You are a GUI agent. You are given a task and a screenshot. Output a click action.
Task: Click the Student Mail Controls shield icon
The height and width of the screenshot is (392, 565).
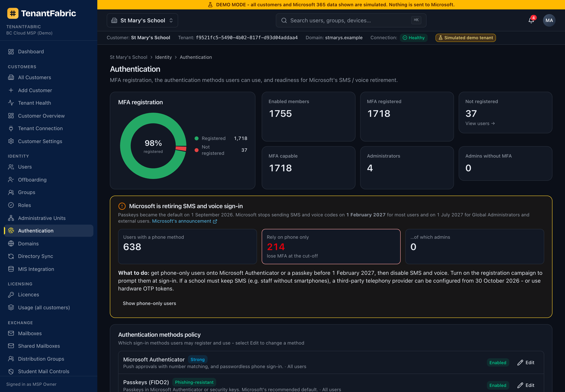point(11,371)
